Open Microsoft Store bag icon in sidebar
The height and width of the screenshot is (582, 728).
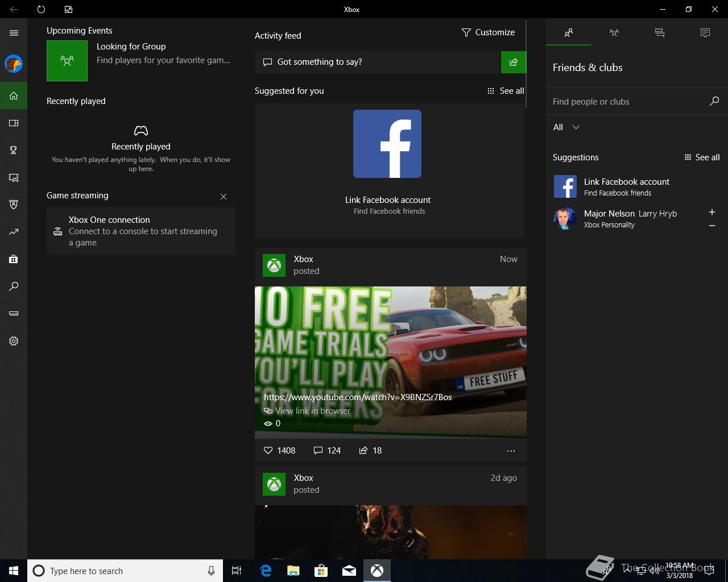14,259
